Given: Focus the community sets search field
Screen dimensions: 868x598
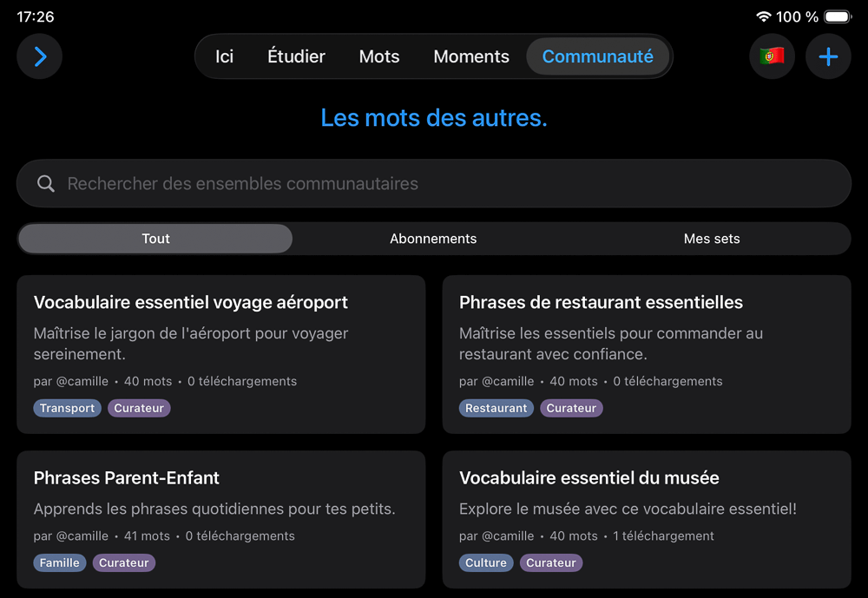Looking at the screenshot, I should pyautogui.click(x=434, y=184).
